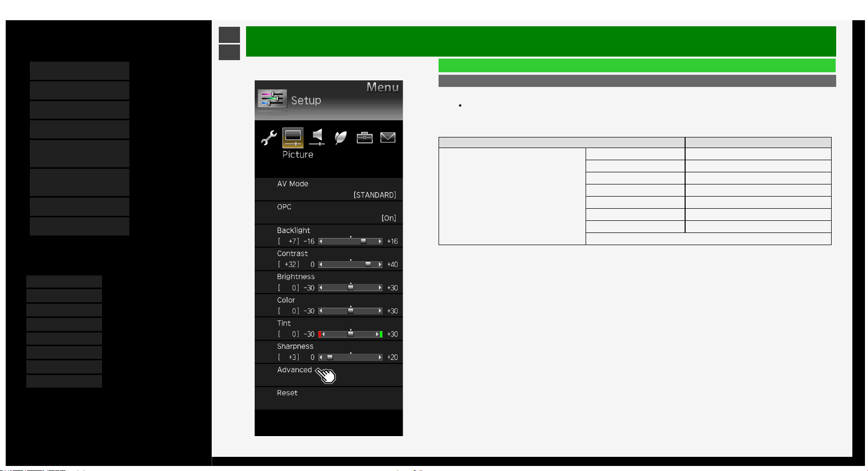Click the Sharpness maximum +20 label

pyautogui.click(x=393, y=358)
